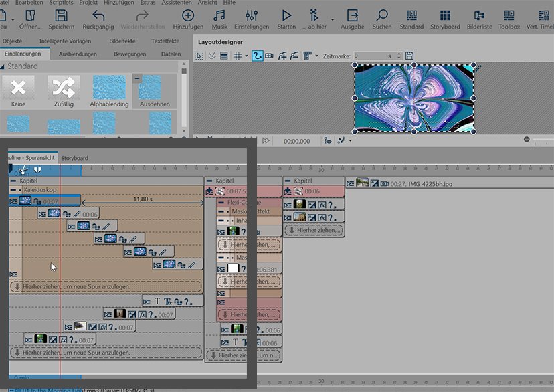
Task: Switch to the Storyboard timeline tab
Action: 74,158
